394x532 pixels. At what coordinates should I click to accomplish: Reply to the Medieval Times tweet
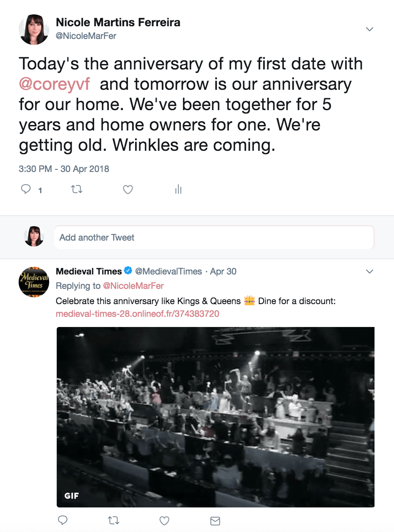click(63, 521)
